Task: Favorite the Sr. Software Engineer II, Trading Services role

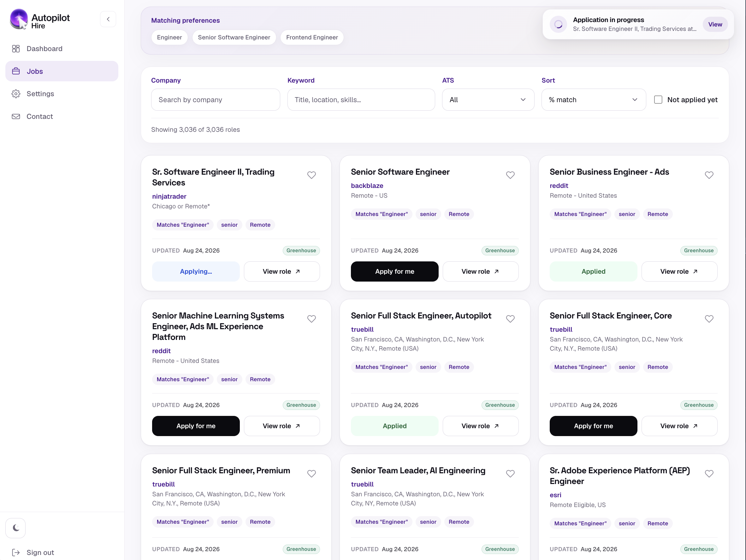Action: click(311, 175)
